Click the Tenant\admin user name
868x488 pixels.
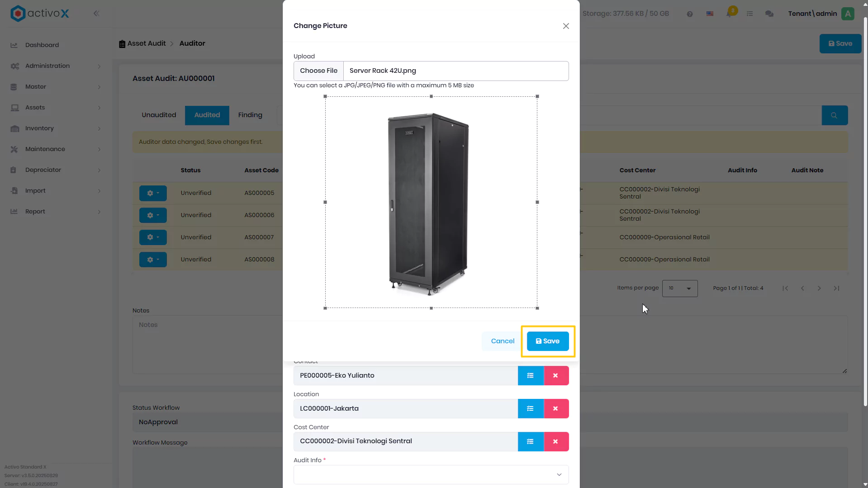point(812,14)
